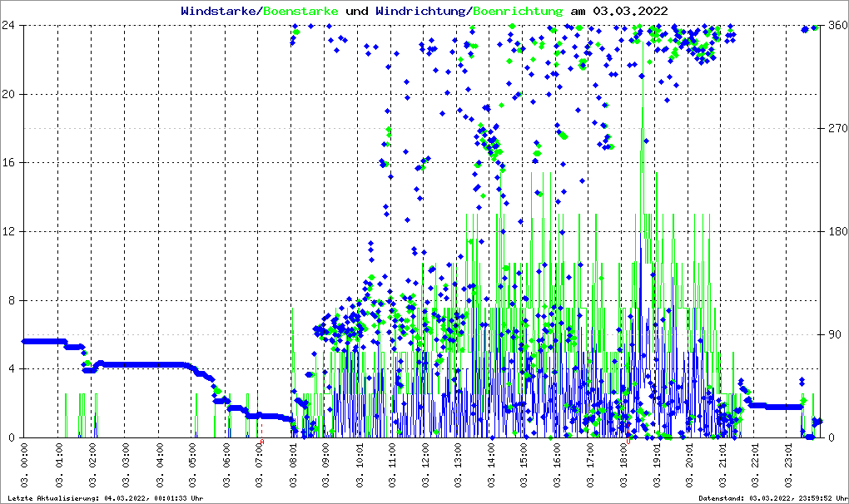Click time axis label '03. 00:00'
The height and width of the screenshot is (504, 849).
click(24, 466)
